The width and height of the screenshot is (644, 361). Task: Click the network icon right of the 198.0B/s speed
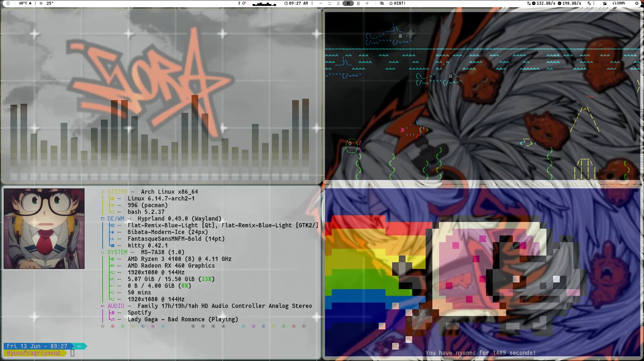(x=589, y=3)
